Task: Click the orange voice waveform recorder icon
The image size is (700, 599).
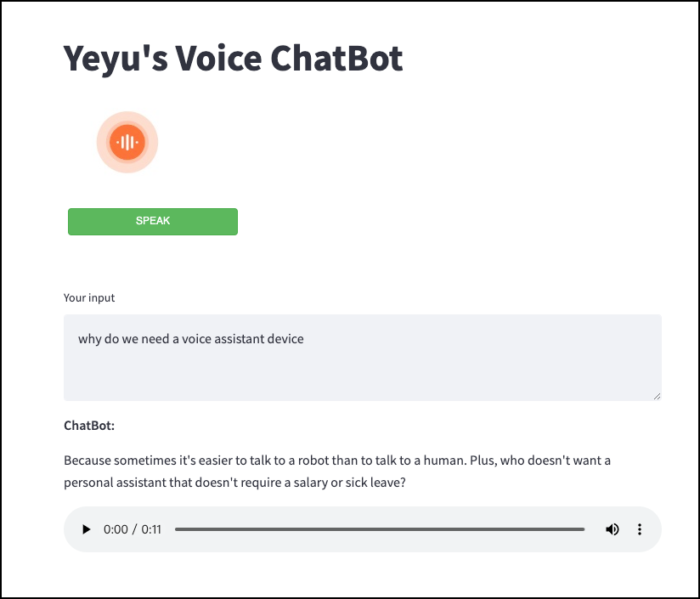Action: (x=127, y=142)
